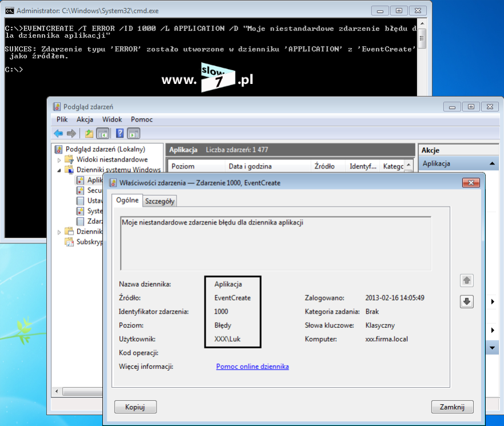The image size is (504, 426).
Task: Click the 2013-02-16 14:05:49 logged timestamp
Action: click(x=395, y=298)
